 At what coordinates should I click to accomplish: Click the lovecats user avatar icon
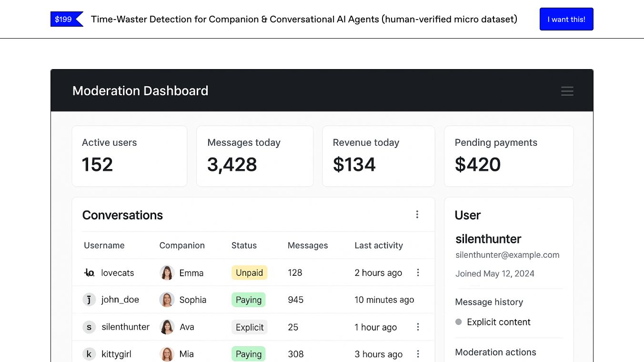(89, 273)
